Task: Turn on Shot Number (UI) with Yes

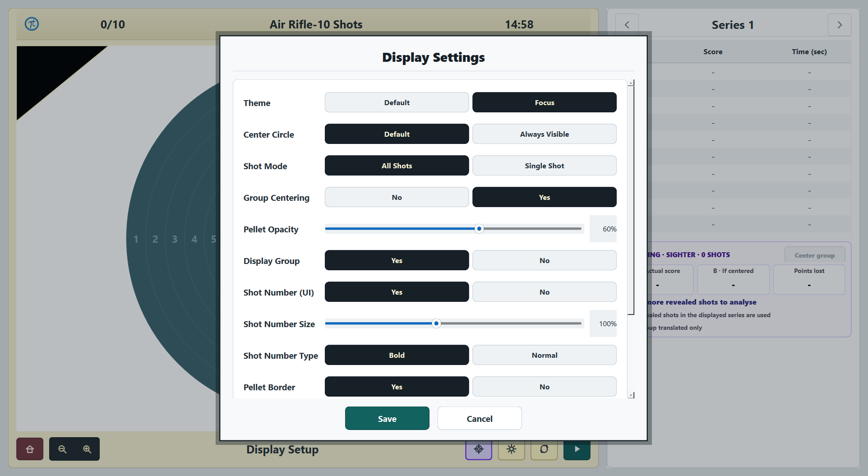Action: pyautogui.click(x=397, y=292)
